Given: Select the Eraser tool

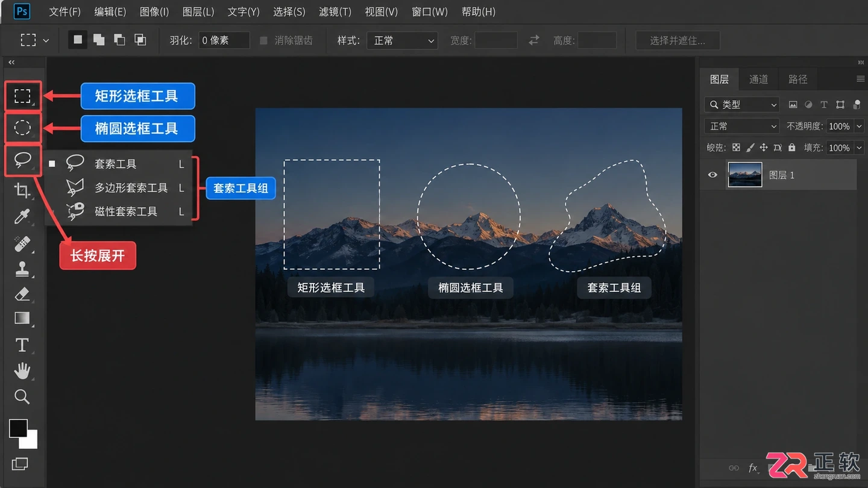Looking at the screenshot, I should tap(22, 293).
